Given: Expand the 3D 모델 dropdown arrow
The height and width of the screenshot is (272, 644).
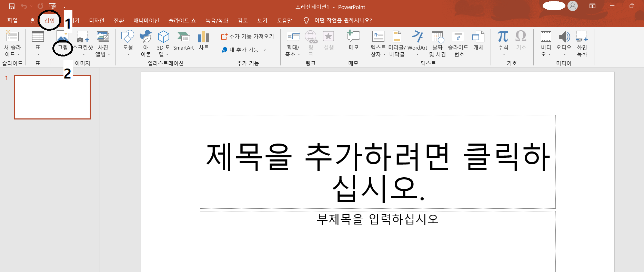Looking at the screenshot, I should 167,54.
